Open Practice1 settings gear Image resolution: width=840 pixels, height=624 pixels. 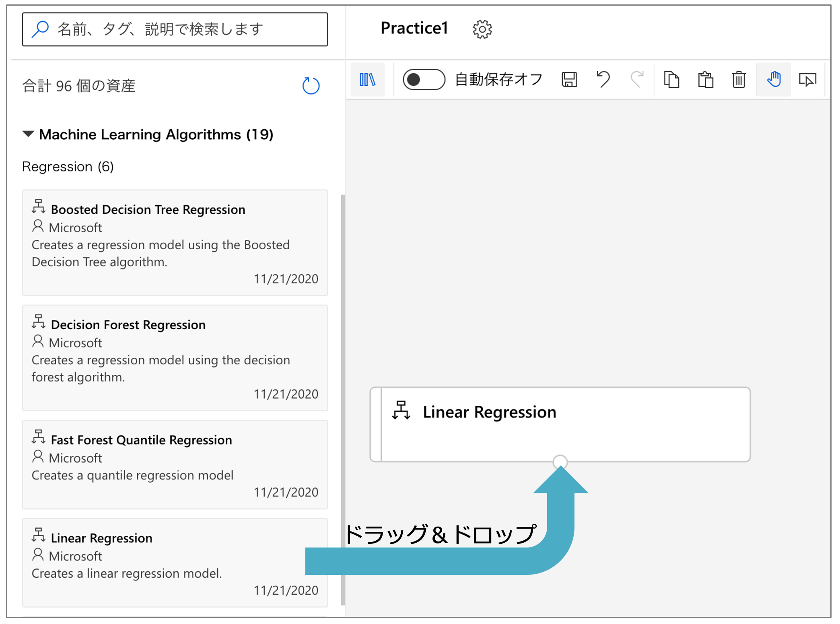(482, 29)
